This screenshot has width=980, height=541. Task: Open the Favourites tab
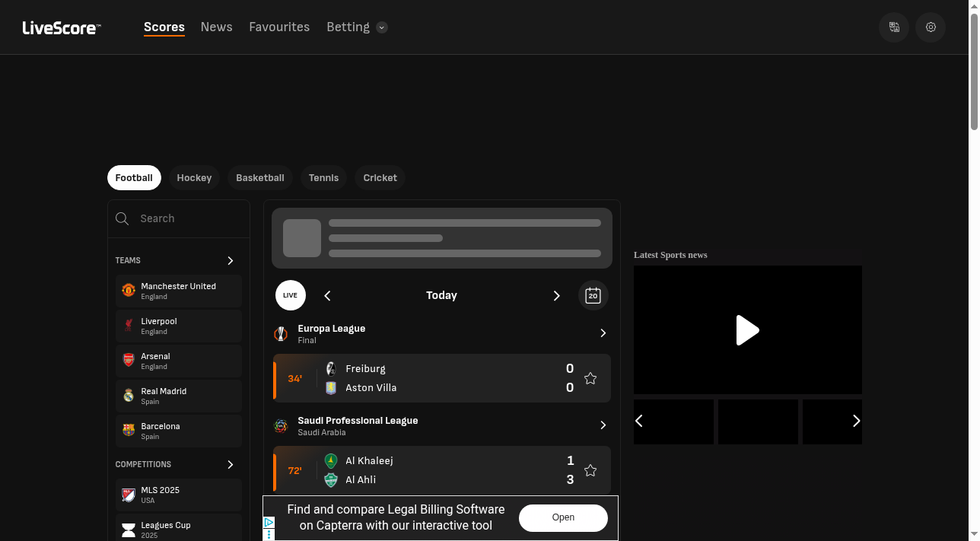[x=279, y=27]
